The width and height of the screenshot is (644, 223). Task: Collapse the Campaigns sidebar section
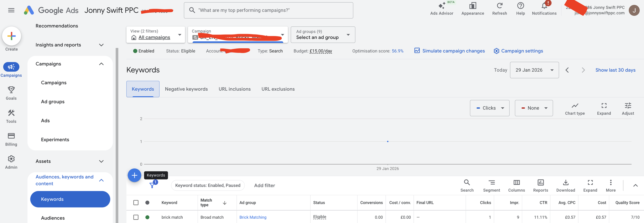(x=101, y=64)
